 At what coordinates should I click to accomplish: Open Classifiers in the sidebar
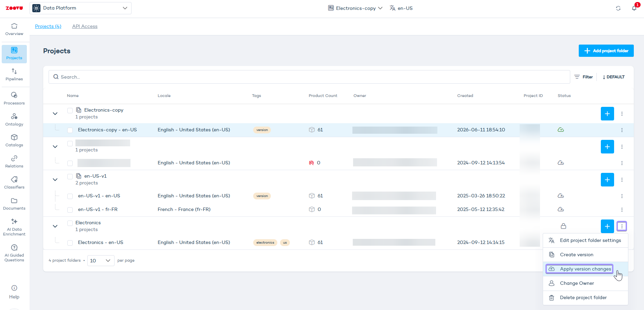pos(14,183)
